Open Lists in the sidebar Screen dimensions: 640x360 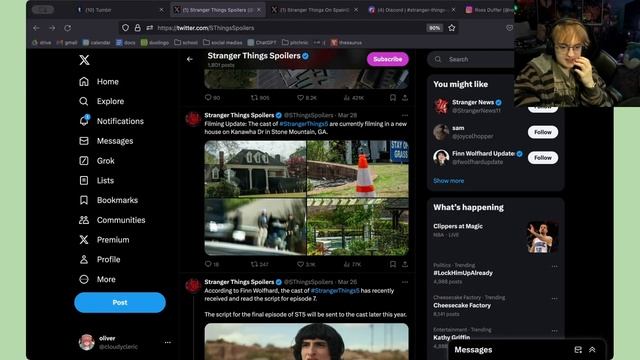[96, 180]
